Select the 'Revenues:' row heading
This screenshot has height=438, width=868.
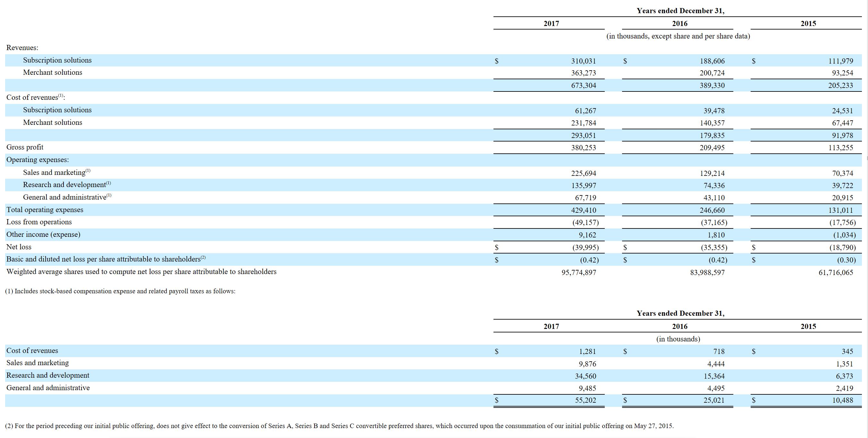click(22, 47)
